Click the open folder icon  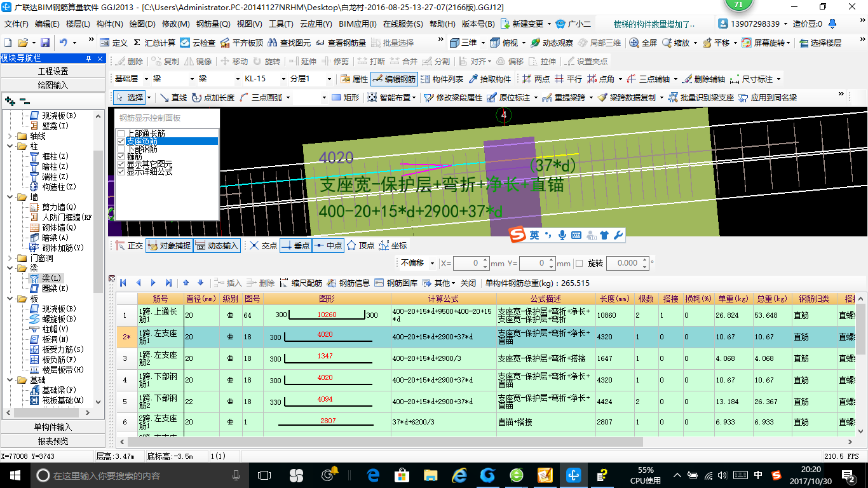point(22,43)
